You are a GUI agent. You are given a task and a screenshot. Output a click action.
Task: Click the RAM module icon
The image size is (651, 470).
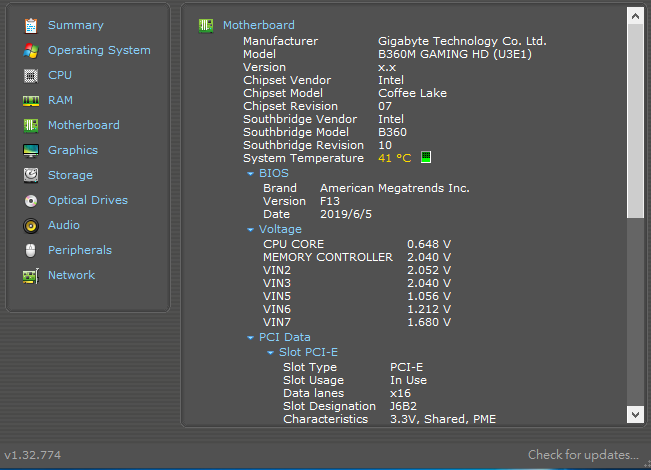(x=31, y=101)
